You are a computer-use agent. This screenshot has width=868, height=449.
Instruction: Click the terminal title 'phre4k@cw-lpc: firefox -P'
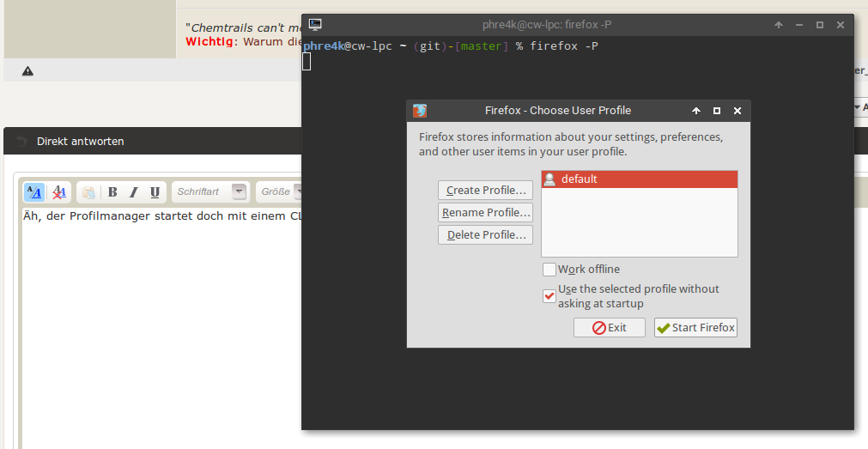pos(547,25)
